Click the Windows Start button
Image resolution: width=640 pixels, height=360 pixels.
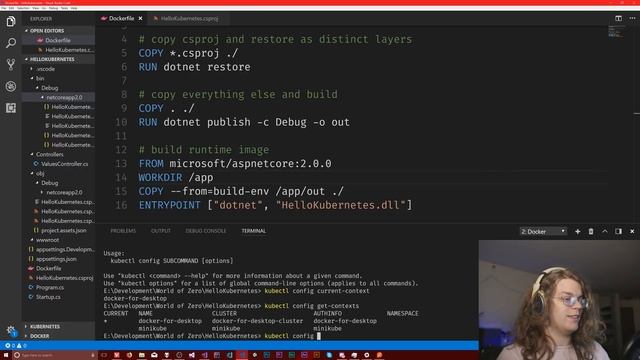(x=6, y=356)
